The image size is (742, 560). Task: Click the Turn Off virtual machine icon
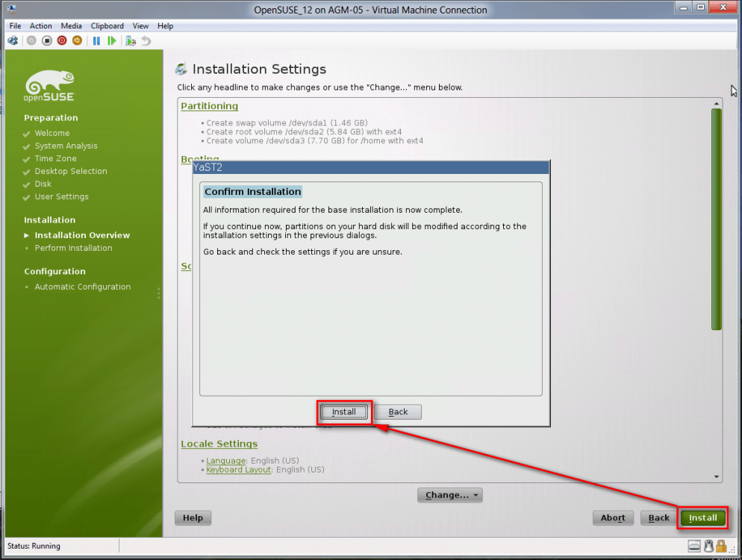pos(46,41)
